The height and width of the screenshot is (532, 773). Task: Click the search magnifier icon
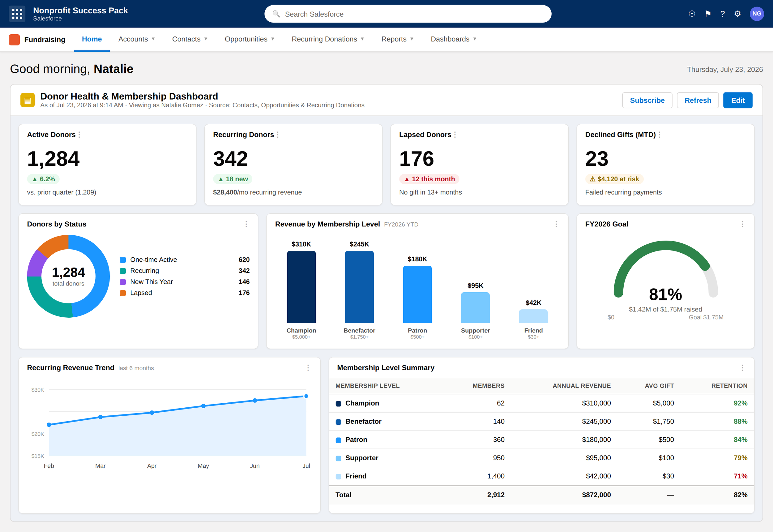coord(276,14)
